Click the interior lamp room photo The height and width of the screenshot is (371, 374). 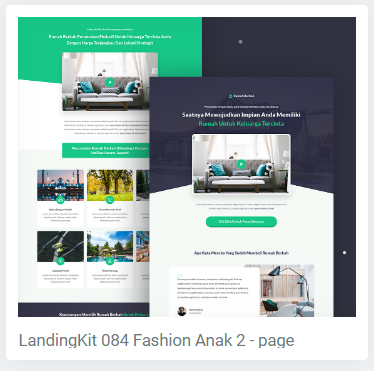click(x=286, y=290)
